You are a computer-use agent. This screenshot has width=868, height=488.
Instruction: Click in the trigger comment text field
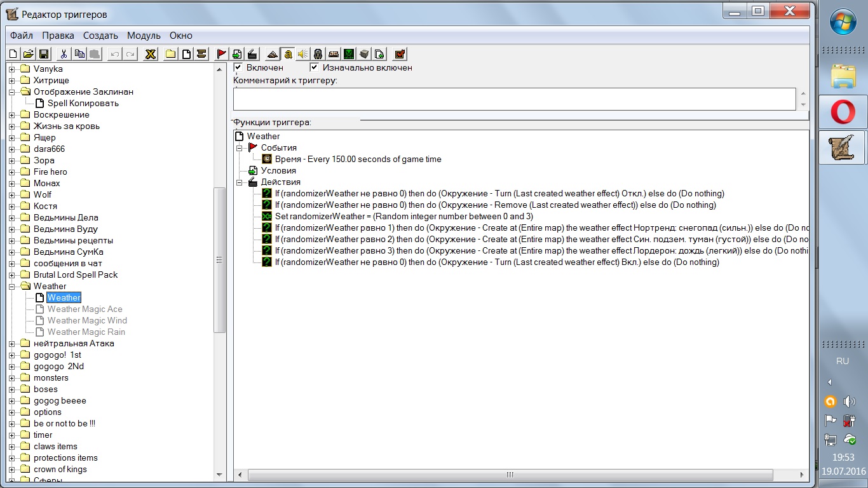(x=513, y=99)
